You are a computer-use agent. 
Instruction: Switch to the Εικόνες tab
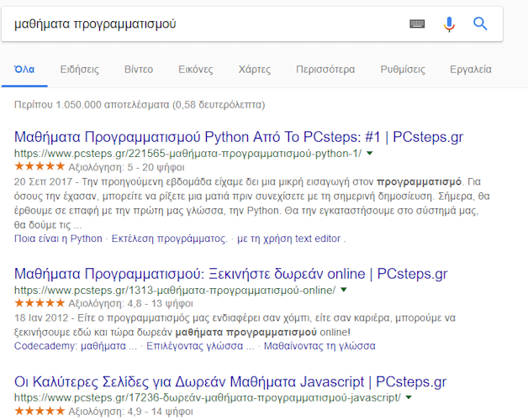tap(196, 70)
